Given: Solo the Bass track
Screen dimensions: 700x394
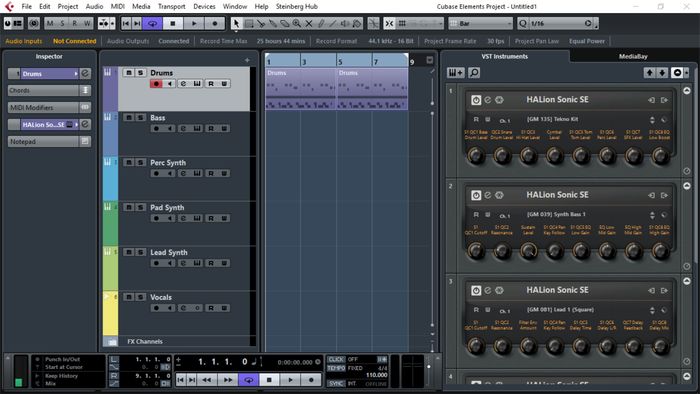Looking at the screenshot, I should click(x=140, y=117).
